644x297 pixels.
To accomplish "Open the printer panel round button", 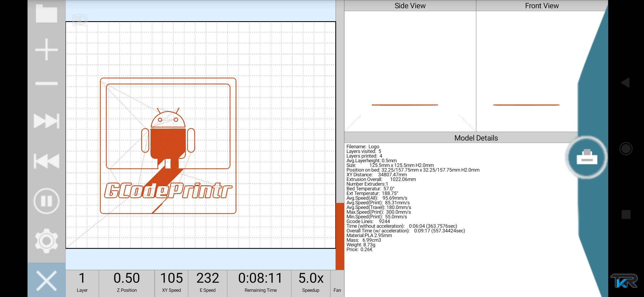I will coord(586,157).
